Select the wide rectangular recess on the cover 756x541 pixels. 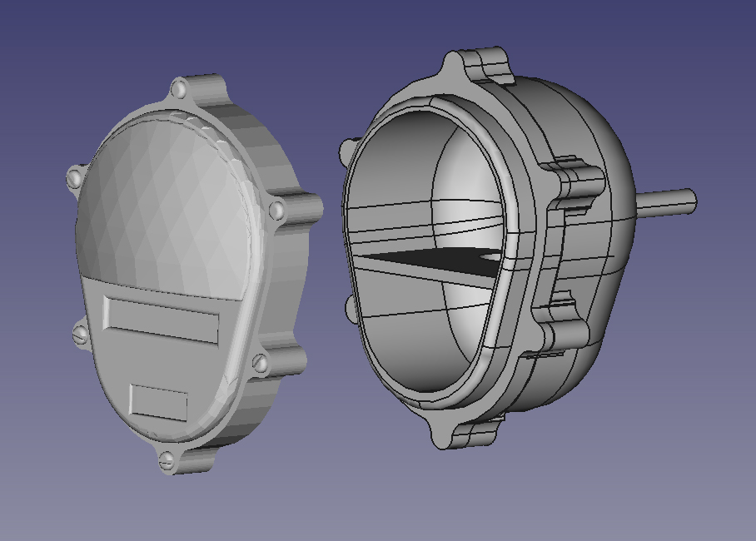coord(161,319)
